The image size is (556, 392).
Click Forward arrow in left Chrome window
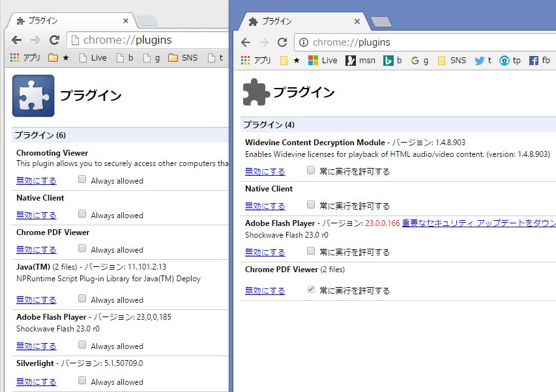35,40
